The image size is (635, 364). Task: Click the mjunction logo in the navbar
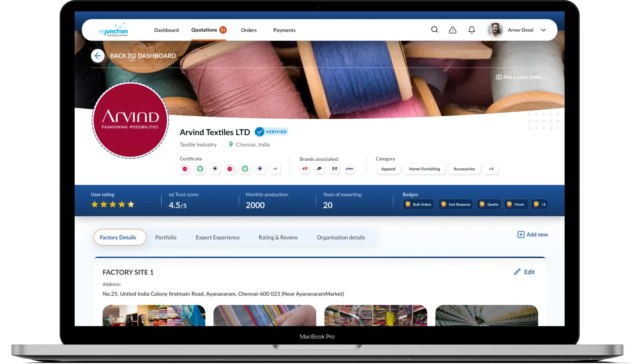point(113,30)
